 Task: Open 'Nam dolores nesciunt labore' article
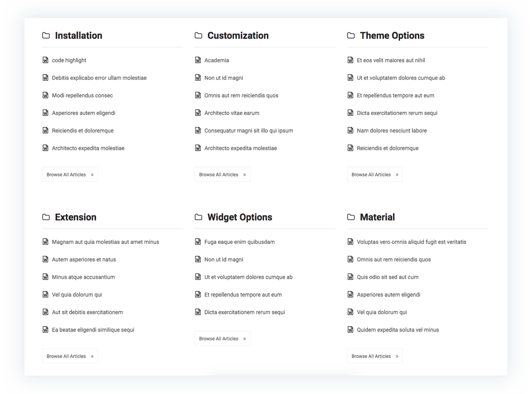click(392, 130)
